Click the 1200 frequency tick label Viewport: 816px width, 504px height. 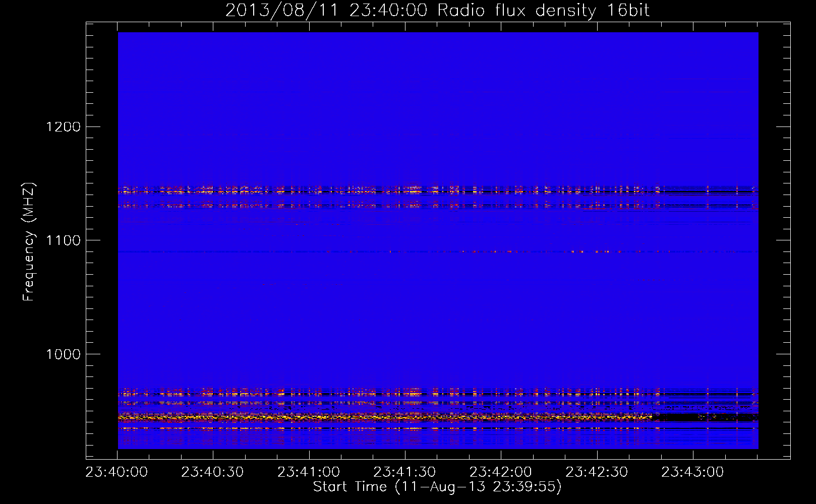[63, 127]
